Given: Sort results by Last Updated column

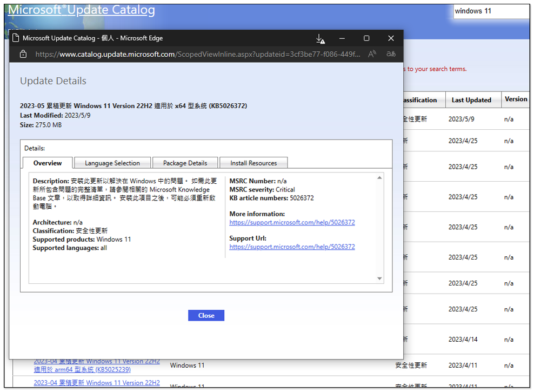Looking at the screenshot, I should [471, 100].
